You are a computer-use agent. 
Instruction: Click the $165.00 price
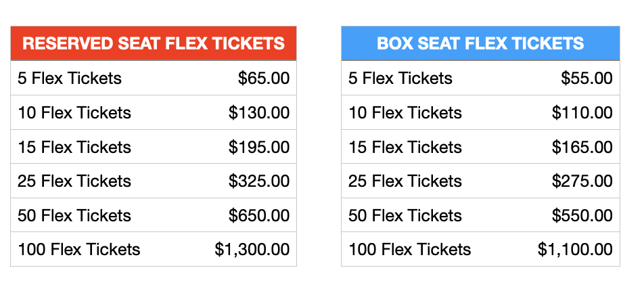click(582, 147)
